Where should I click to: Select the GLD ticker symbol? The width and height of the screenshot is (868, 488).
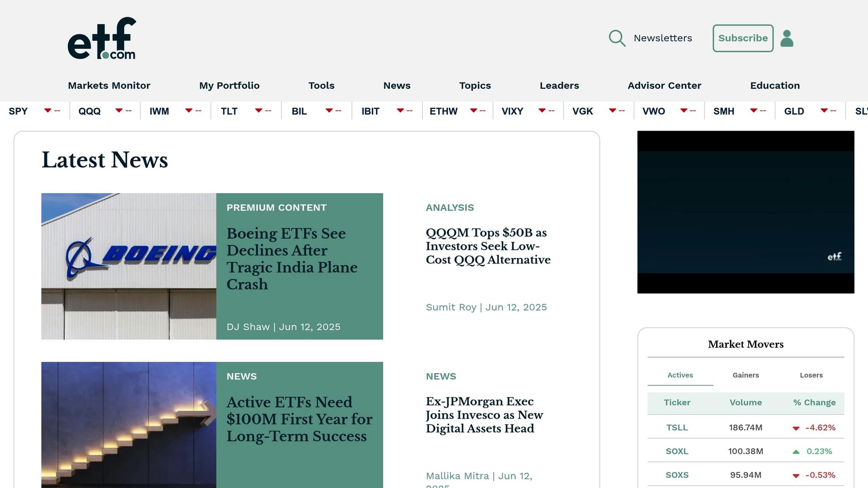pyautogui.click(x=794, y=111)
